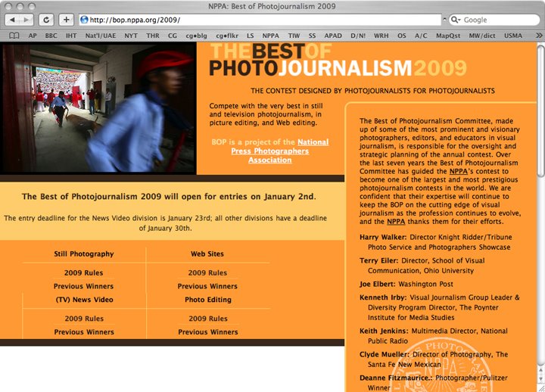Click the NPPA thanks them link

click(x=396, y=222)
